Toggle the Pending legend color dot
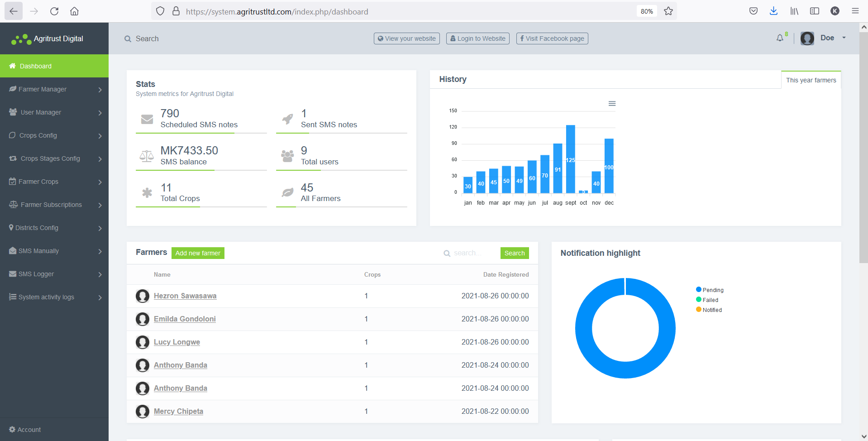Viewport: 868px width, 441px height. (x=699, y=290)
